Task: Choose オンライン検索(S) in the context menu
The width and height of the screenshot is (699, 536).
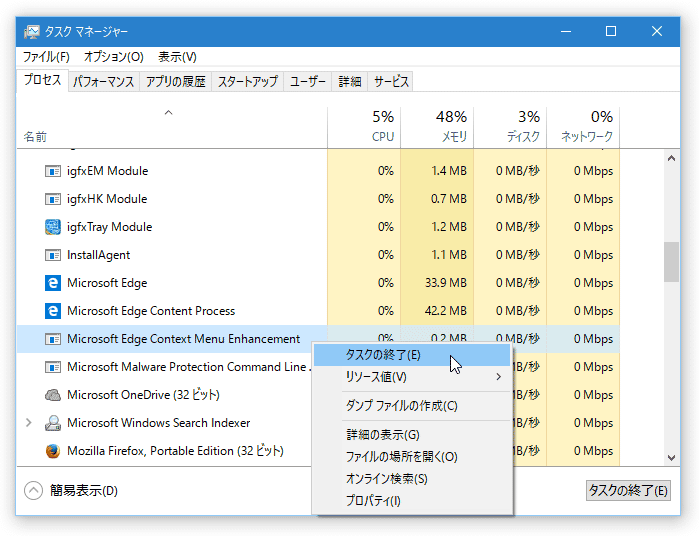Action: [413, 479]
